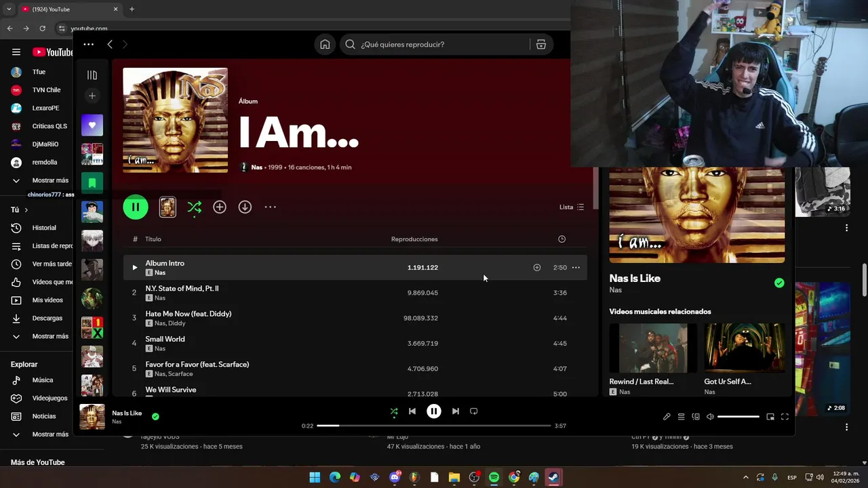Open the Browse icon in search bar
868x488 pixels.
point(541,44)
